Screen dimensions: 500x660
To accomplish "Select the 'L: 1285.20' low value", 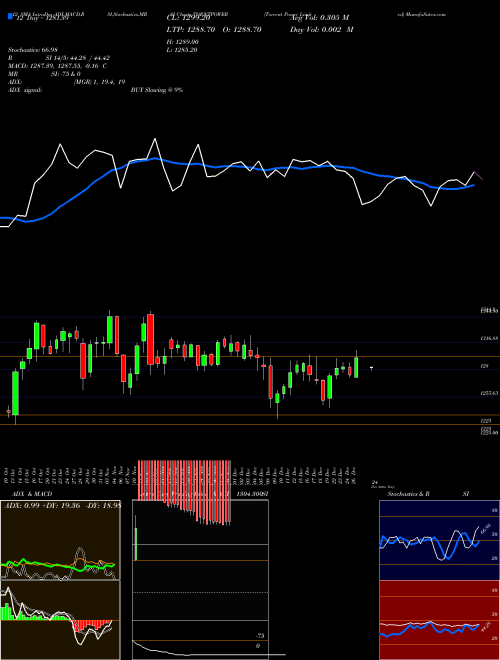I will [183, 50].
